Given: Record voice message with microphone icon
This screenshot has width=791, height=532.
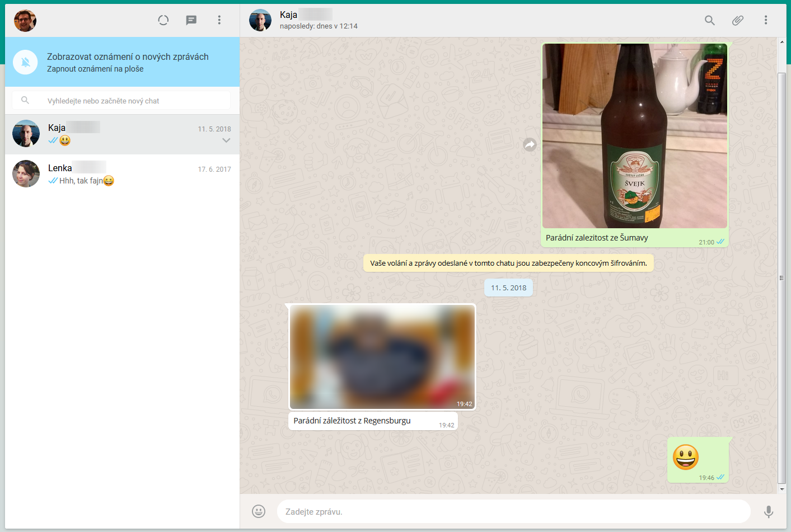Looking at the screenshot, I should 769,511.
